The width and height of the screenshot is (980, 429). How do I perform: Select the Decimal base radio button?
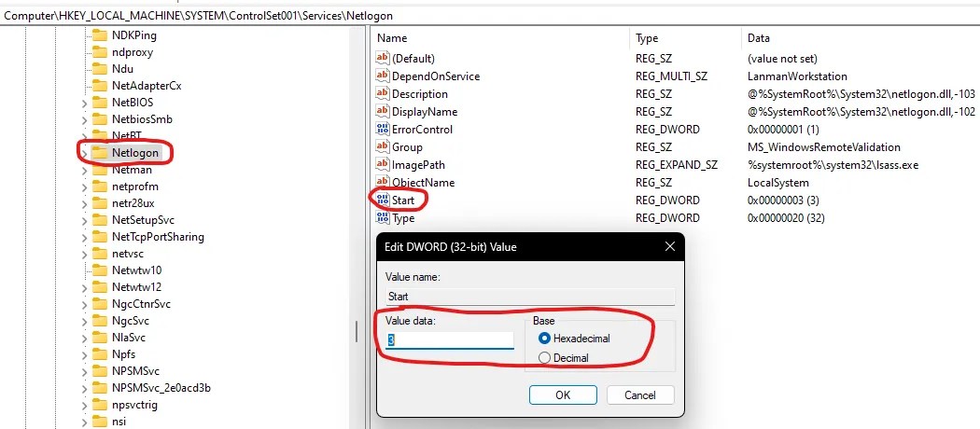544,358
